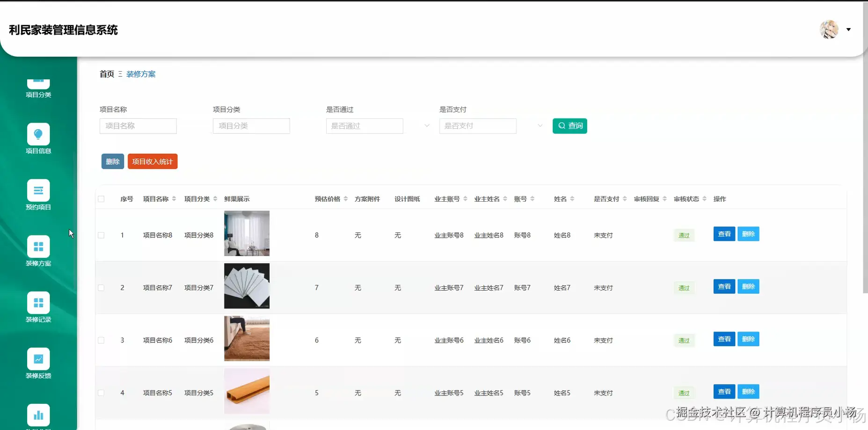The width and height of the screenshot is (868, 430).
Task: Select the 装修反馈 sidebar icon
Action: tap(38, 359)
